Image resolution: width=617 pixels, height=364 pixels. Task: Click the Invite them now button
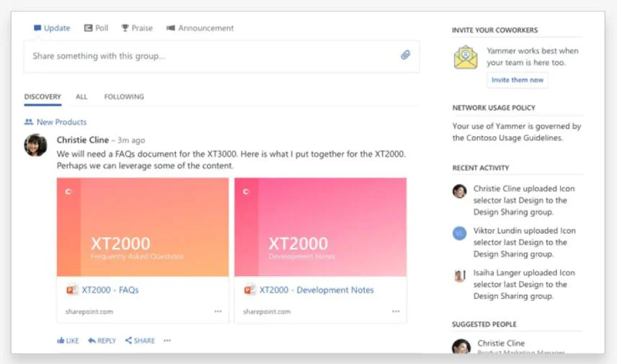click(518, 80)
